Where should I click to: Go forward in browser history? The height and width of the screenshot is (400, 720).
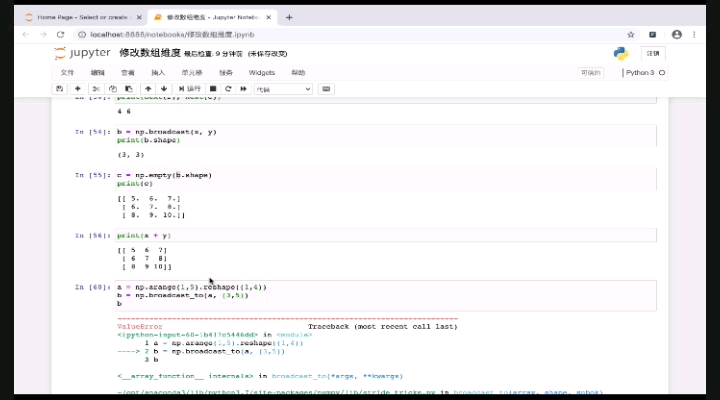tap(43, 34)
